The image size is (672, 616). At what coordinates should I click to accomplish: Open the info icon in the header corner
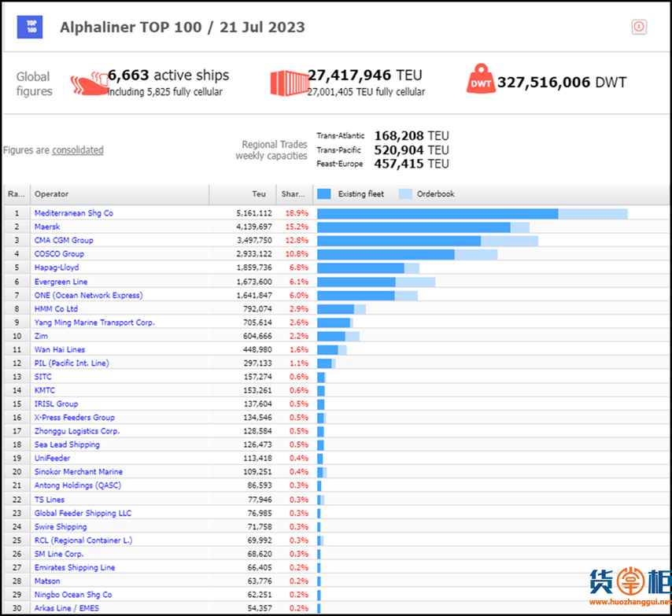click(x=639, y=27)
